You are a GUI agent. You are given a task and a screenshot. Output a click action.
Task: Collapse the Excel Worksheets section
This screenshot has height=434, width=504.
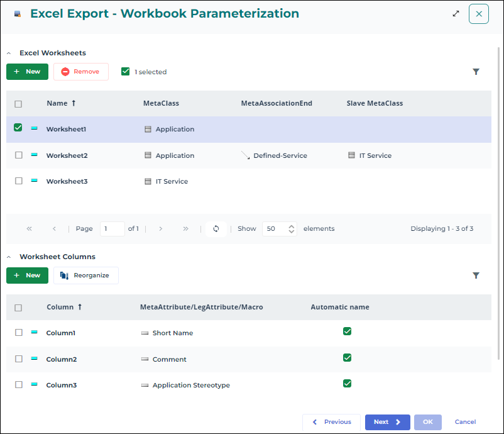9,53
